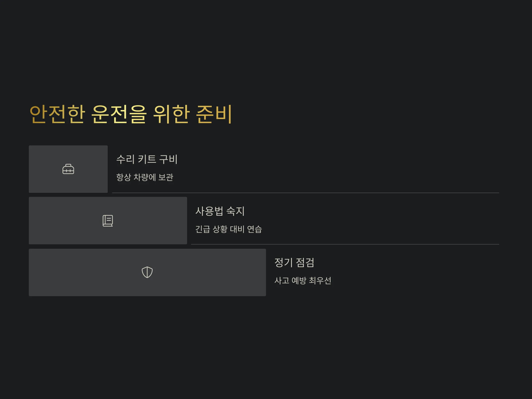Click the word 준비 in the title

[214, 114]
